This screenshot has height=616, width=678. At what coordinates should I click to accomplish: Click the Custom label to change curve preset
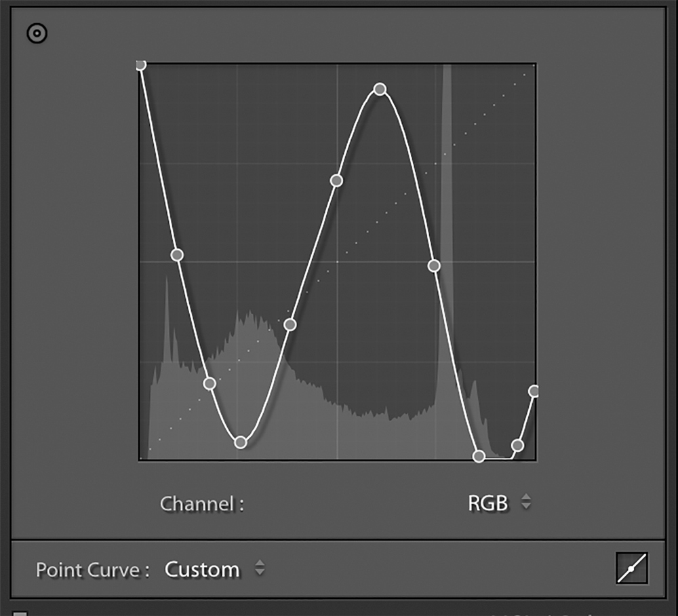click(x=201, y=570)
